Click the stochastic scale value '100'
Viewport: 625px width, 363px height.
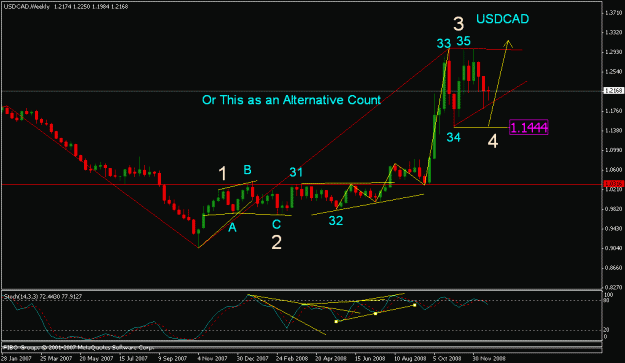tap(609, 294)
